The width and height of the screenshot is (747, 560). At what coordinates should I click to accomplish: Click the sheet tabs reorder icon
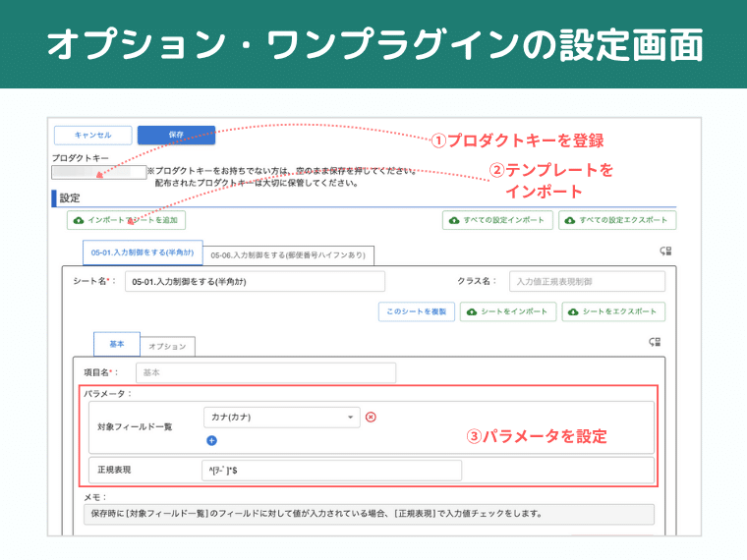[665, 252]
